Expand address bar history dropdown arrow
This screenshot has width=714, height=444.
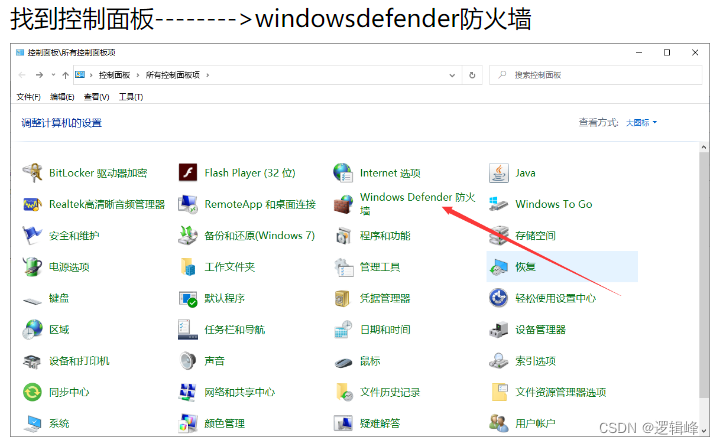452,75
